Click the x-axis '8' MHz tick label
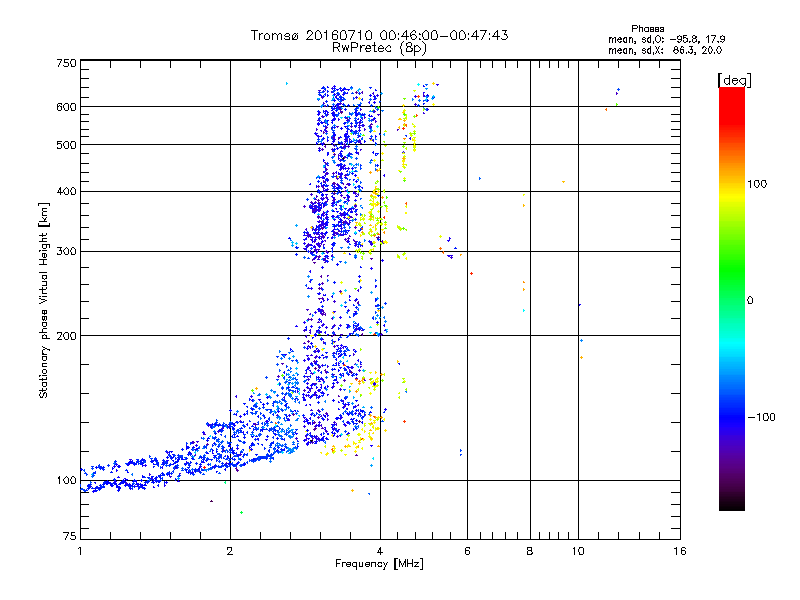The image size is (800, 600). pyautogui.click(x=530, y=551)
